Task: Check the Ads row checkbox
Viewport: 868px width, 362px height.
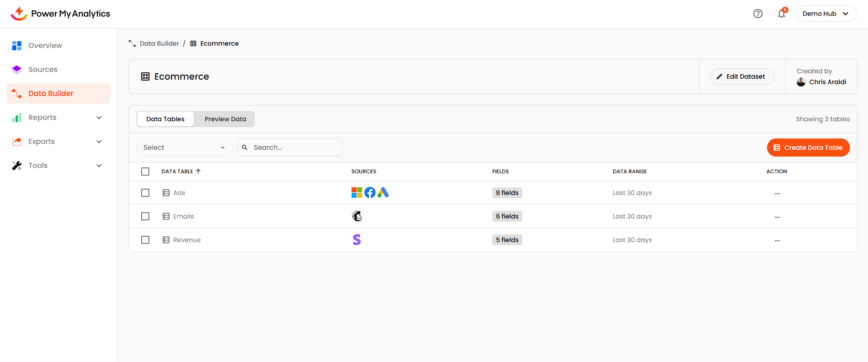Action: point(145,193)
